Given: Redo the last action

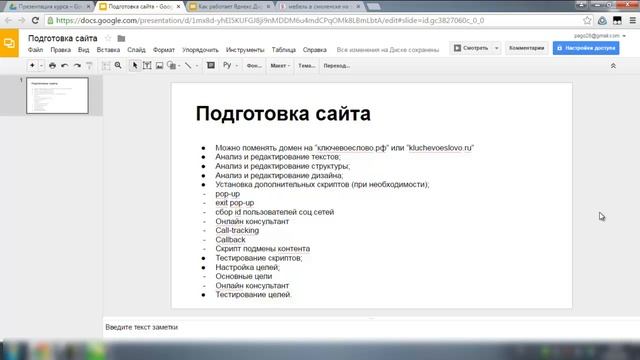Looking at the screenshot, I should click(77, 65).
